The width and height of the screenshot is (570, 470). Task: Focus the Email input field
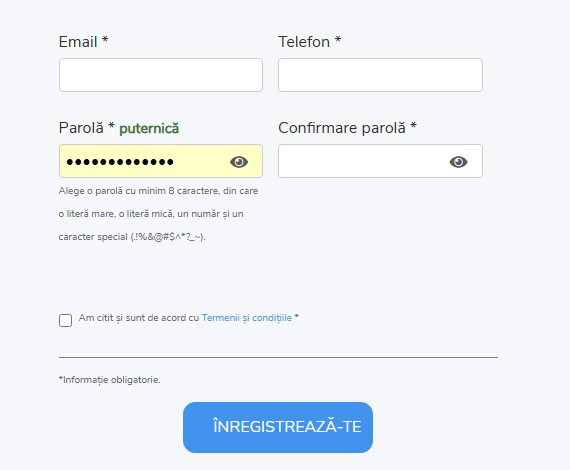(x=161, y=75)
